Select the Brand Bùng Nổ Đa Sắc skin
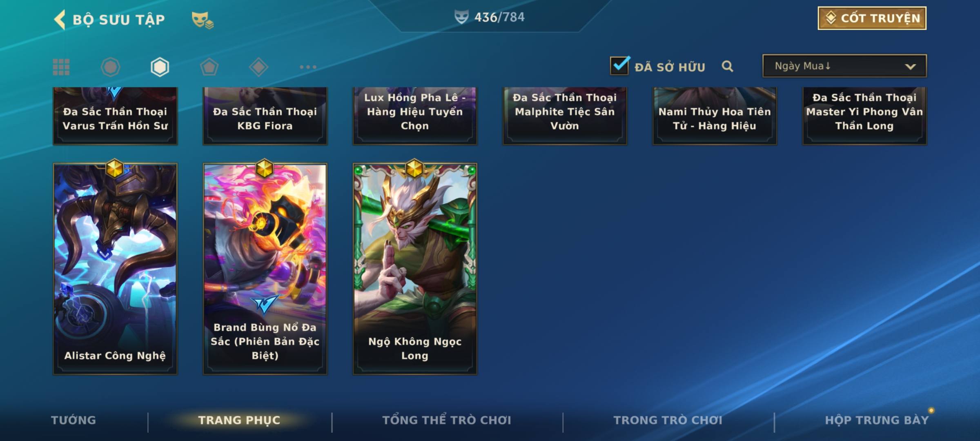Viewport: 980px width, 441px height. pyautogui.click(x=265, y=269)
